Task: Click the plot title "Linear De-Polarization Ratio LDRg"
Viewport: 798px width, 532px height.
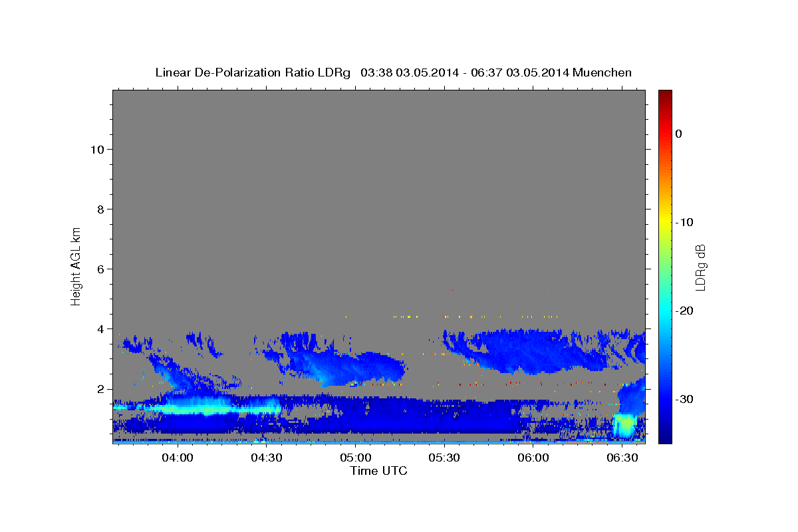Action: 253,72
